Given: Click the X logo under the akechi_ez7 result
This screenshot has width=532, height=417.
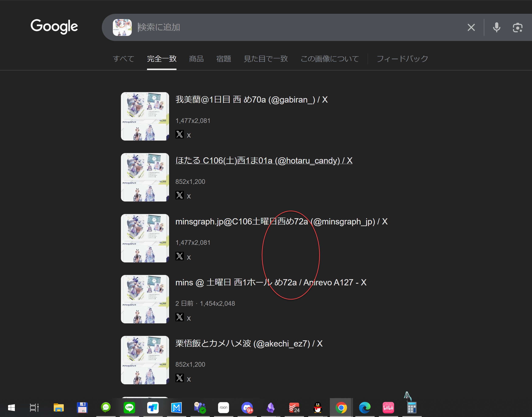Looking at the screenshot, I should click(180, 378).
